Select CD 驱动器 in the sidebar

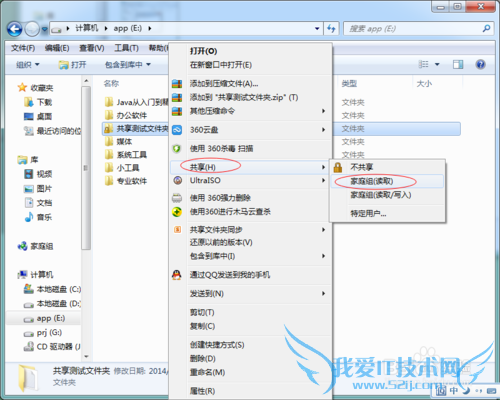point(58,347)
